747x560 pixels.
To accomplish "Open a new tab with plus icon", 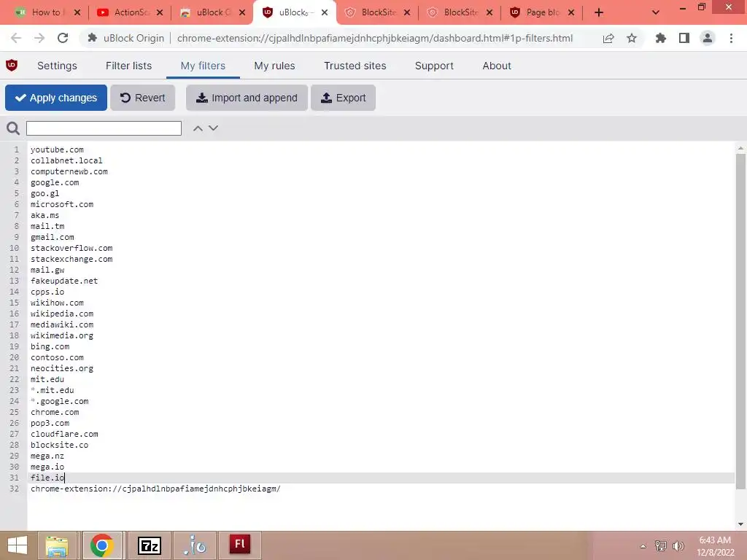I will [x=599, y=12].
